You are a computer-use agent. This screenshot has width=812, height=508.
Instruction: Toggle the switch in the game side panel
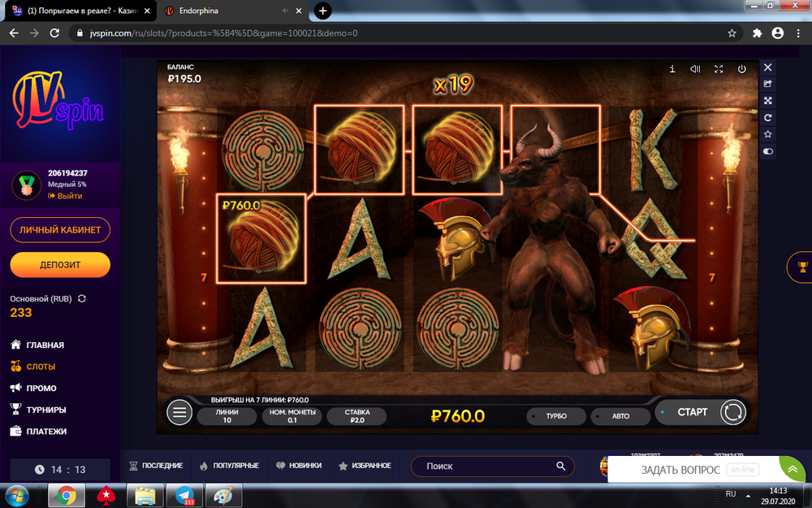click(x=768, y=151)
